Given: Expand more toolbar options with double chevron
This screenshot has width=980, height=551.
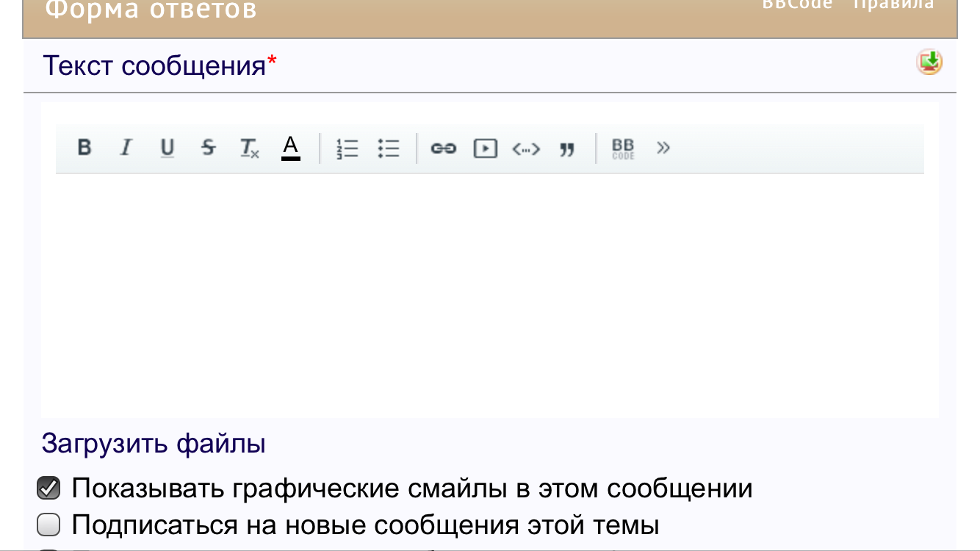Looking at the screenshot, I should 663,148.
